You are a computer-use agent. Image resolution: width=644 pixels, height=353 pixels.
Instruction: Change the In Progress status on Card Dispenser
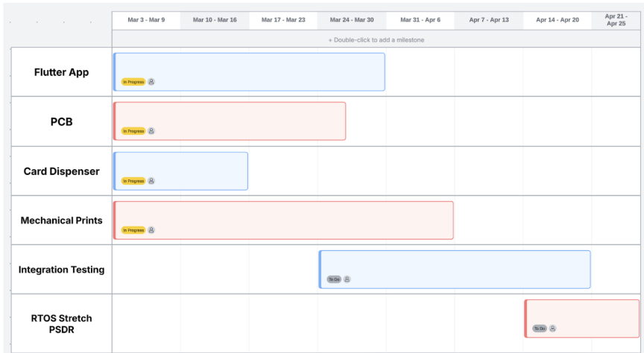133,181
